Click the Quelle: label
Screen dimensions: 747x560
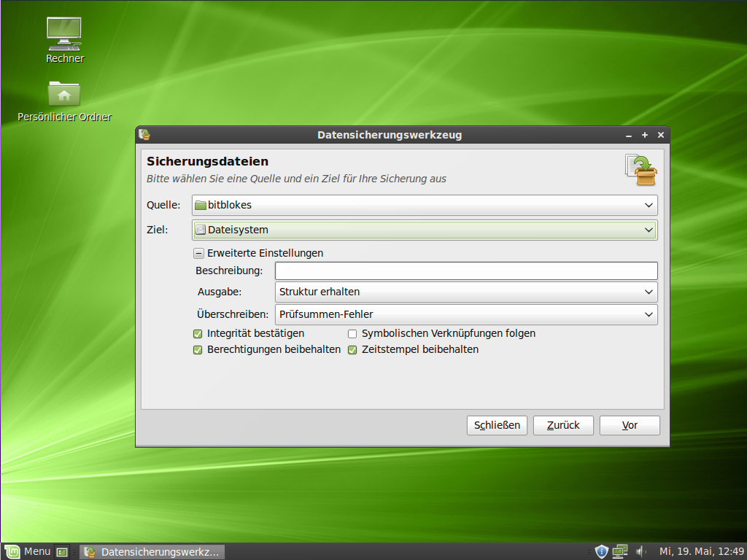tap(163, 205)
